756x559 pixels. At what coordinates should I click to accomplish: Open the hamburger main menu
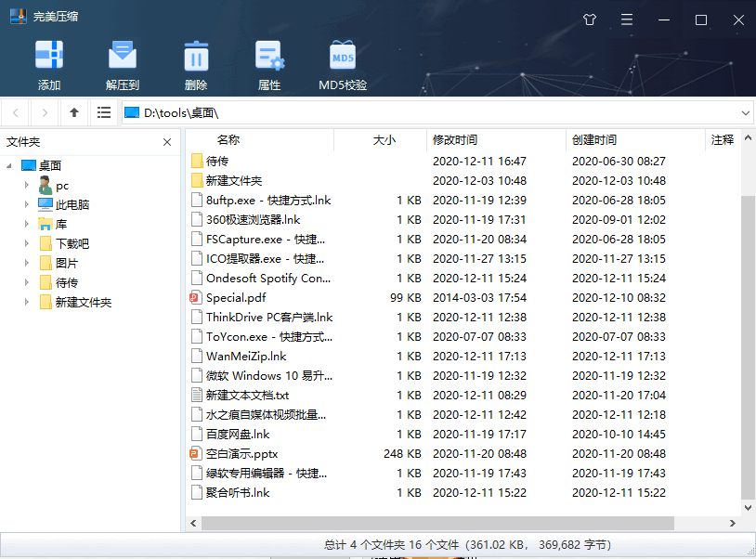pos(627,19)
